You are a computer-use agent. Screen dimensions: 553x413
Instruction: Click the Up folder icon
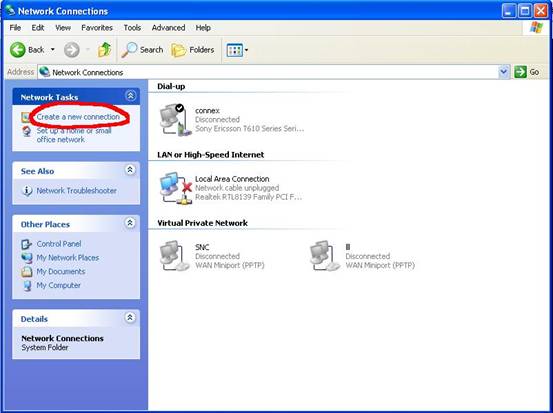click(x=104, y=50)
